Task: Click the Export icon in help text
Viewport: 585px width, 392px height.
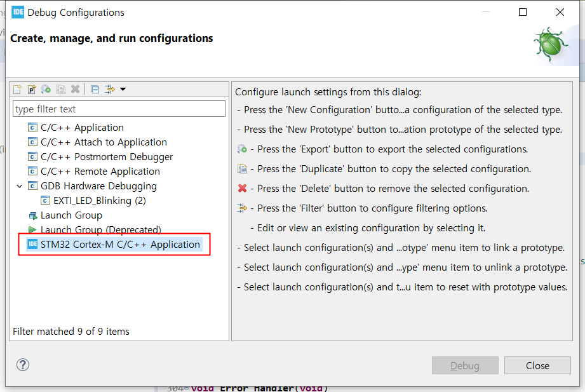Action: click(242, 149)
